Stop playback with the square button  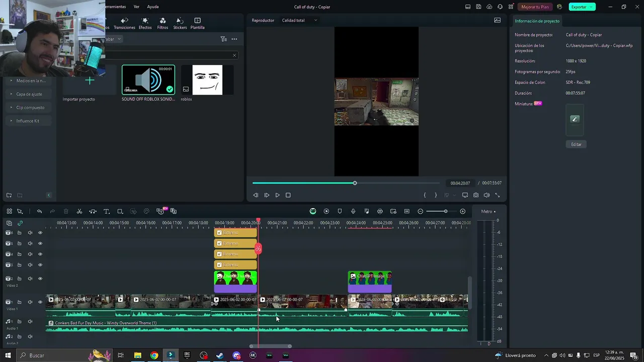(288, 195)
